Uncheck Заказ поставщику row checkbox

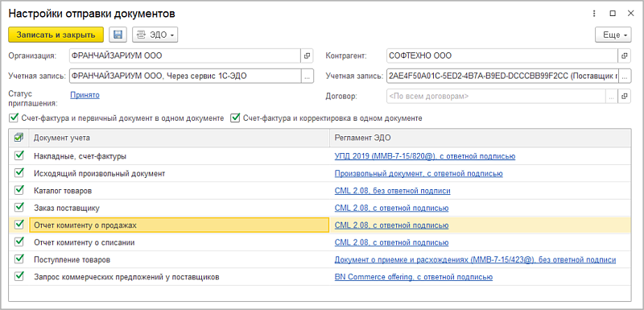point(19,208)
